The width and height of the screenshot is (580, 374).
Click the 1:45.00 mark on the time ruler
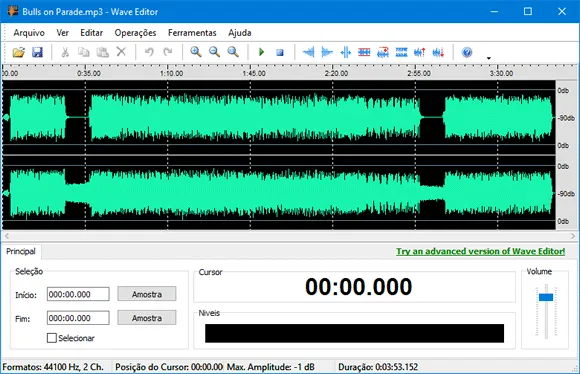click(x=254, y=73)
